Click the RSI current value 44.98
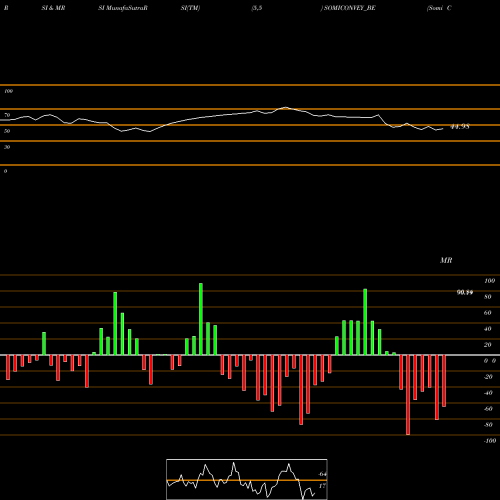The height and width of the screenshot is (500, 500). tap(460, 127)
